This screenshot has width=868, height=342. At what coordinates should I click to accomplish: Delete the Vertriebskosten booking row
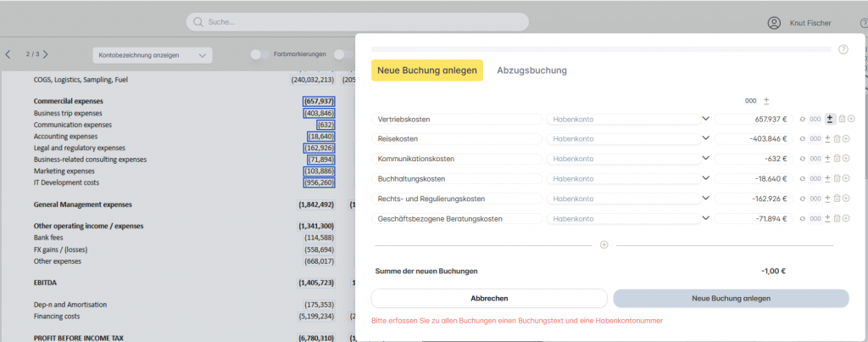click(x=842, y=119)
